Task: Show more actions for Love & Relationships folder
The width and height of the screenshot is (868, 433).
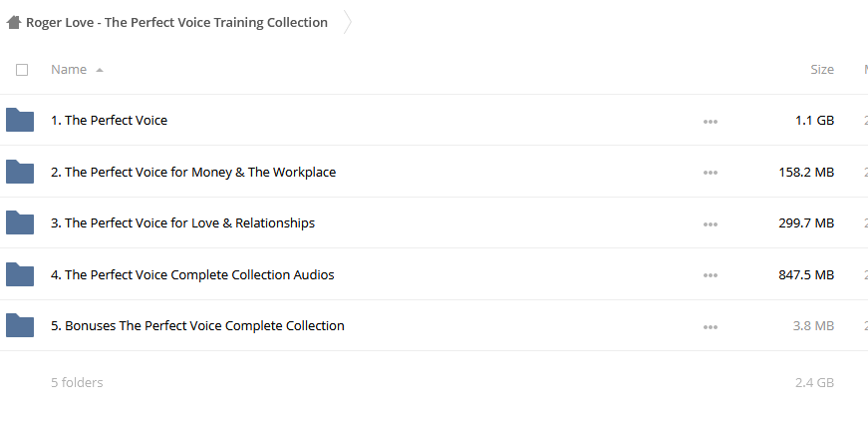Action: tap(711, 224)
